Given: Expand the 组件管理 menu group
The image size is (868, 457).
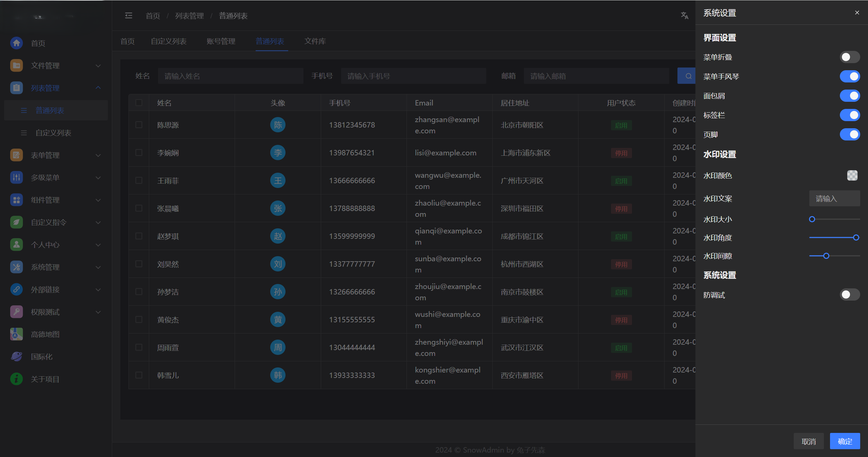Looking at the screenshot, I should (98, 200).
